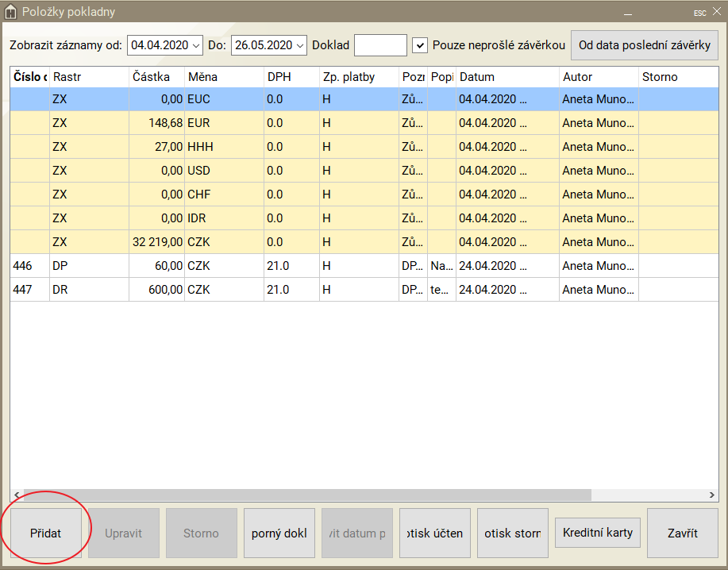Select row number 446 with DP rastr
Image resolution: width=728 pixels, height=570 pixels.
238,266
